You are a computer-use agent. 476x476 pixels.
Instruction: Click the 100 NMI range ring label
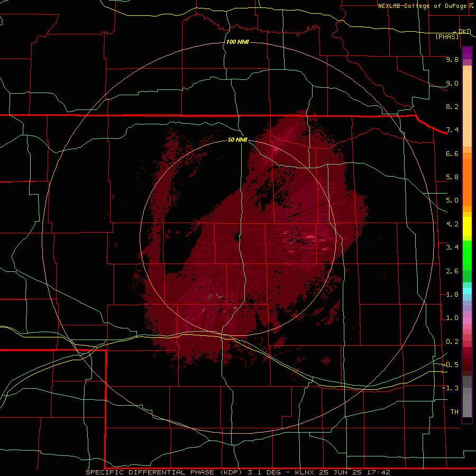tap(237, 42)
